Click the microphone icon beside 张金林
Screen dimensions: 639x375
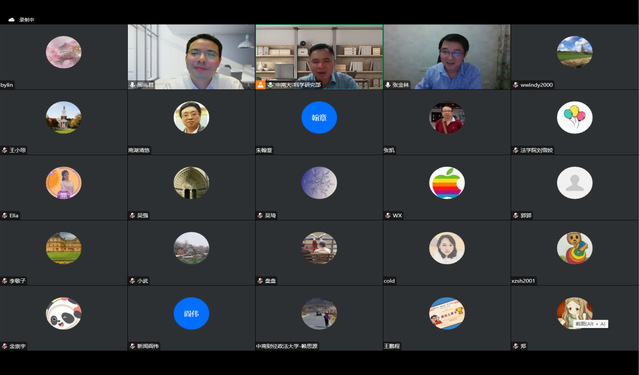point(388,85)
